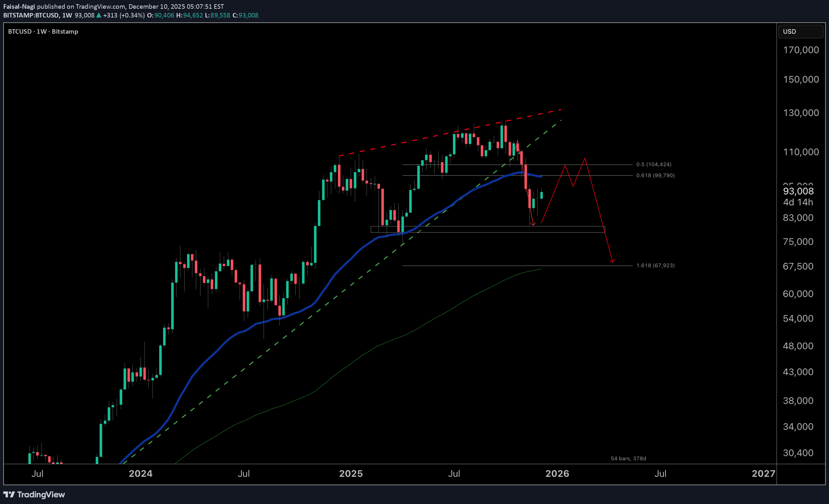Click the TradingView logo icon

click(x=9, y=494)
